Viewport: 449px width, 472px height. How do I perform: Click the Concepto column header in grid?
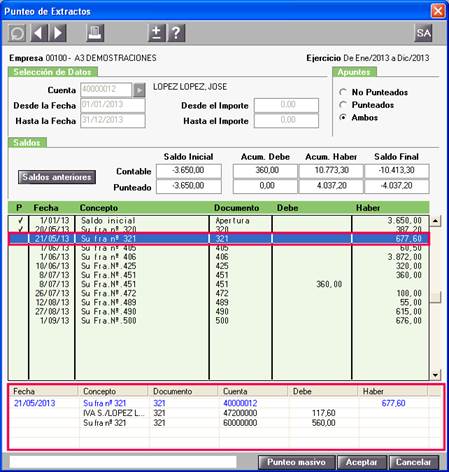[99, 208]
